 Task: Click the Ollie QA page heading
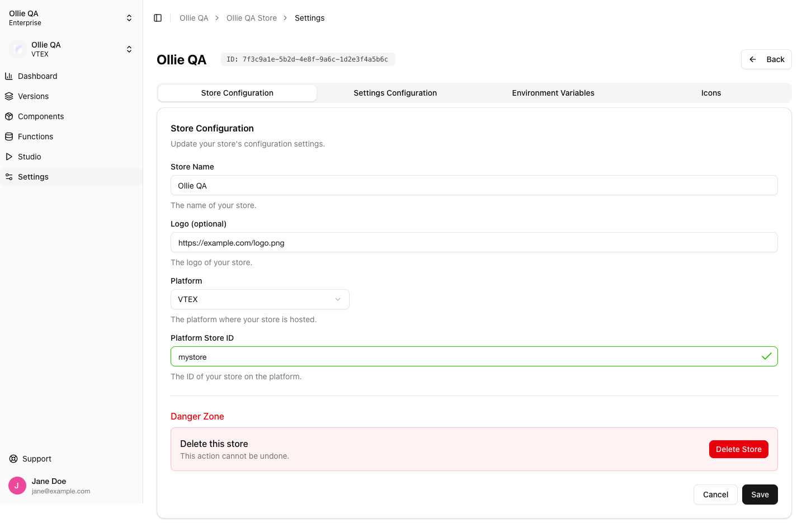point(182,60)
